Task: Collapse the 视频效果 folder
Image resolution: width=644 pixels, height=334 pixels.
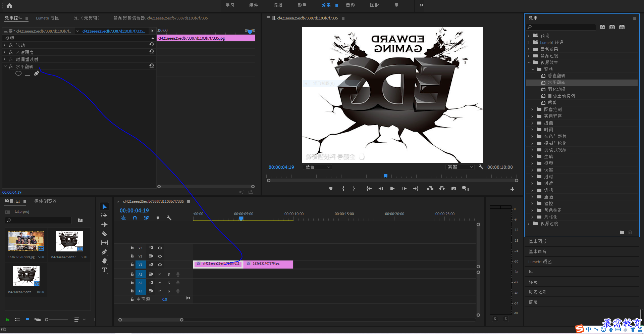Action: pos(529,62)
